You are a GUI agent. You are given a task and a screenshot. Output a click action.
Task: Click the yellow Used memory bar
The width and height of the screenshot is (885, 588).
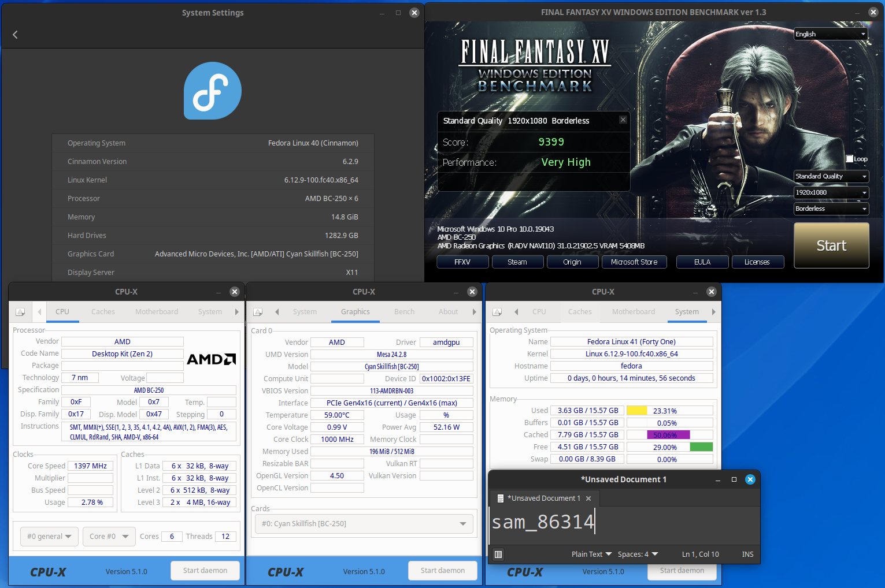(637, 411)
